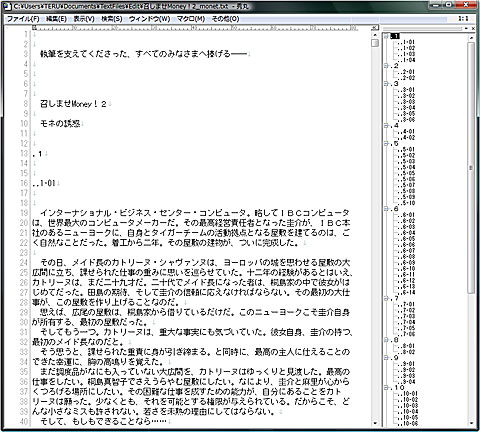
Task: Collapse outline node .2
Action: pos(386,66)
